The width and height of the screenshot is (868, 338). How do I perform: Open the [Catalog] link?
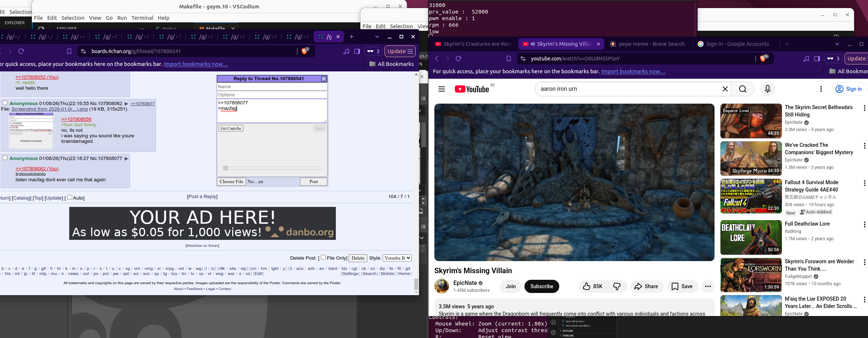click(x=22, y=198)
